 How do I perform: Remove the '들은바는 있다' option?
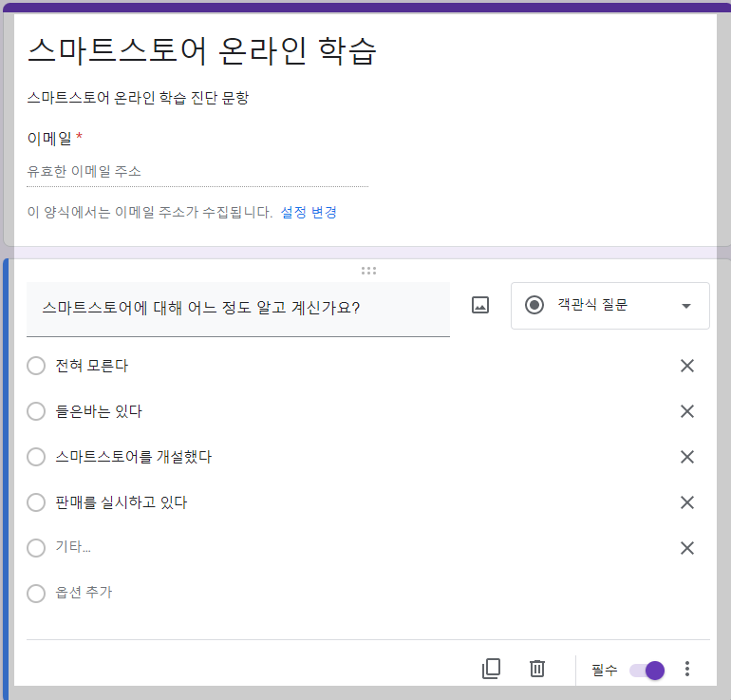coord(687,411)
